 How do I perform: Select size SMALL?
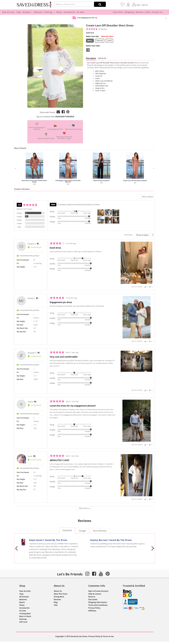coord(90,41)
